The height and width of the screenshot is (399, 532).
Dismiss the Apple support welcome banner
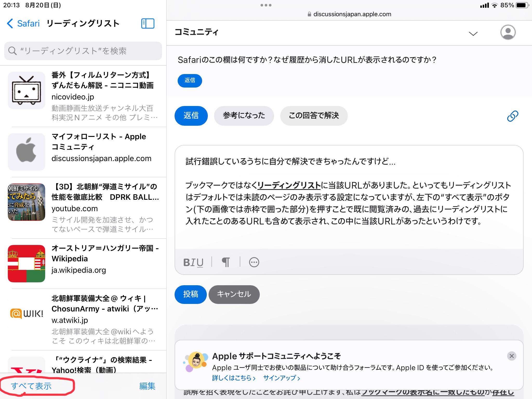coord(511,356)
